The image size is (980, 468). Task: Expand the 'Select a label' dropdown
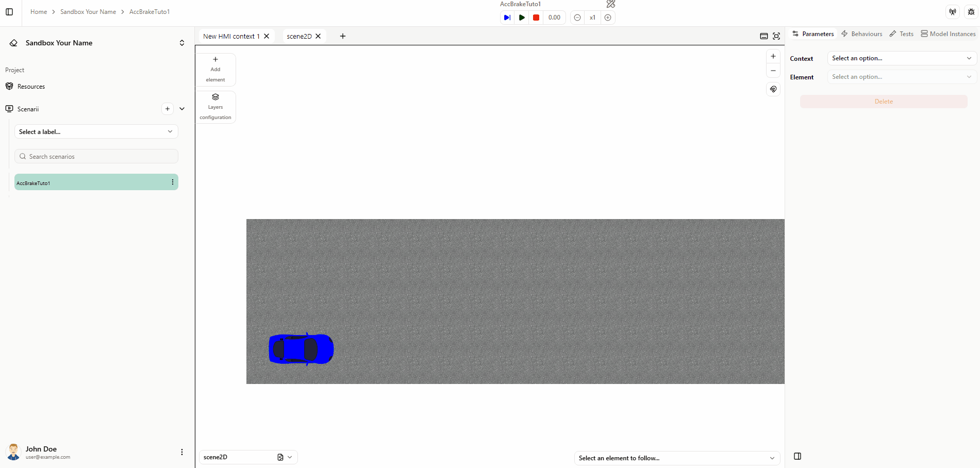point(96,132)
